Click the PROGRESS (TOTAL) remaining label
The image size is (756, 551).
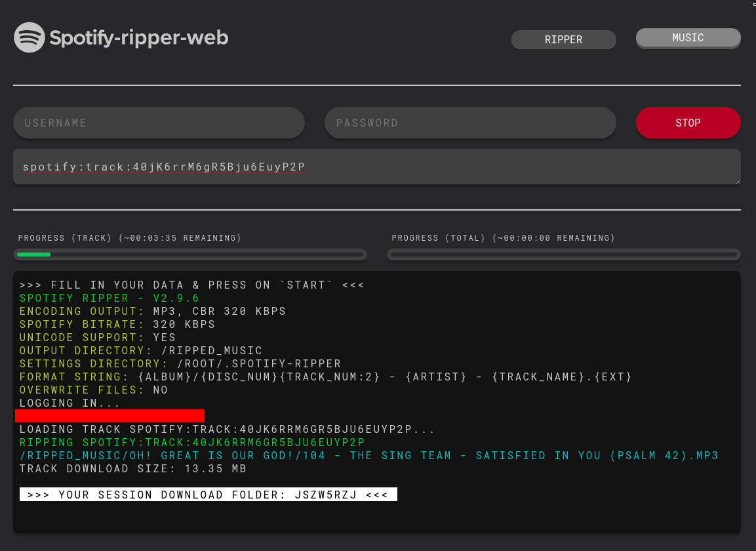point(504,238)
